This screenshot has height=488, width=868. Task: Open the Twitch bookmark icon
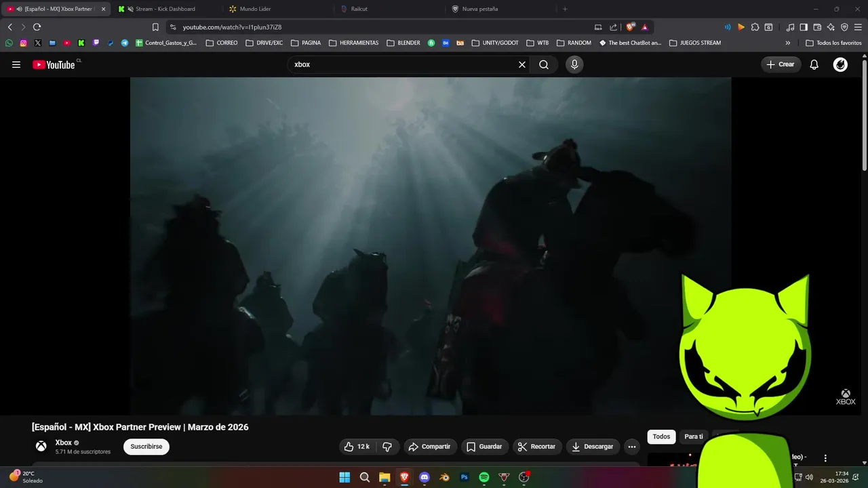pyautogui.click(x=96, y=43)
